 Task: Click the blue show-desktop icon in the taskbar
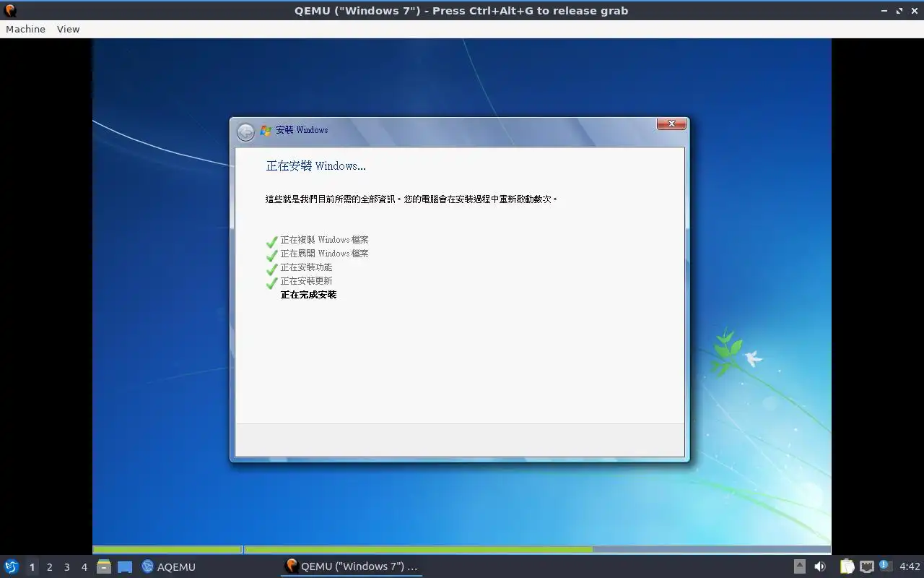(125, 567)
